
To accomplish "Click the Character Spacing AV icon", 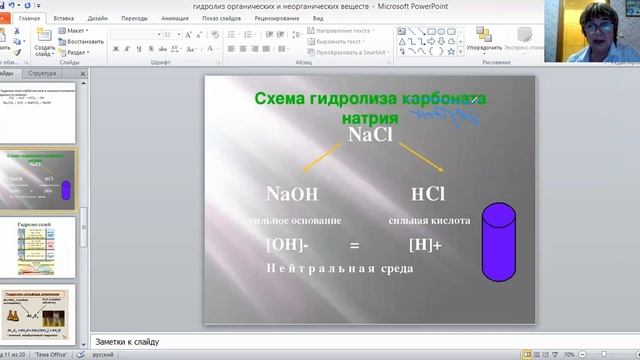I will 176,49.
